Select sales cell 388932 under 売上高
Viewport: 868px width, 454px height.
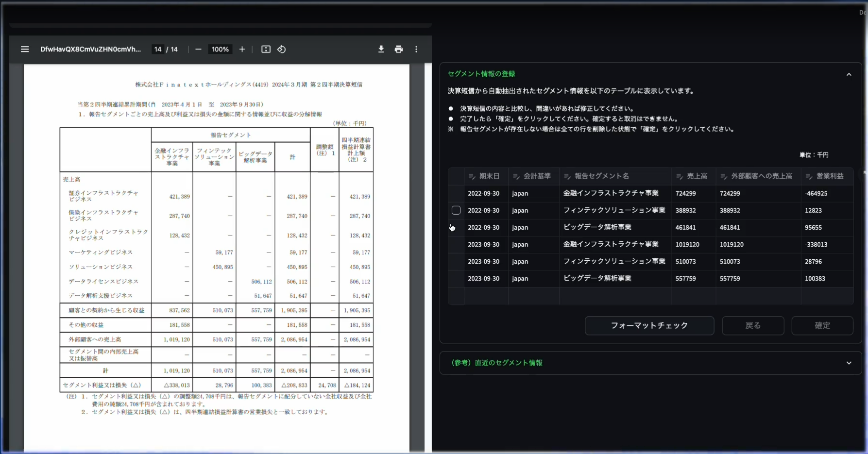[x=694, y=210]
